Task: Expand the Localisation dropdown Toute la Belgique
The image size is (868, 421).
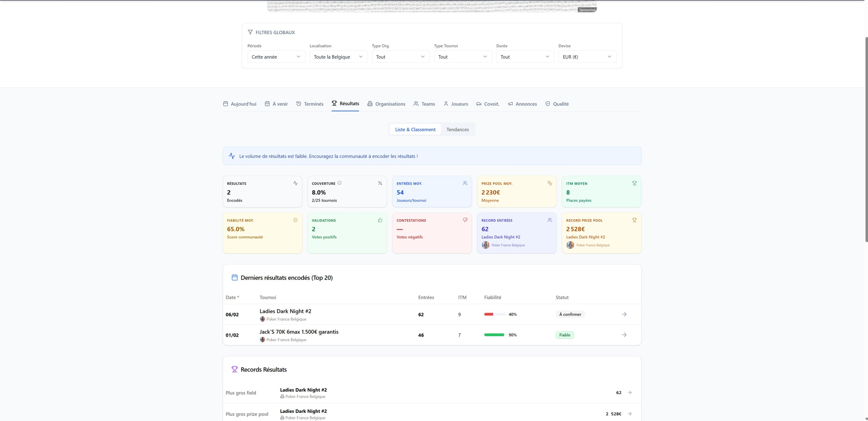Action: point(338,57)
